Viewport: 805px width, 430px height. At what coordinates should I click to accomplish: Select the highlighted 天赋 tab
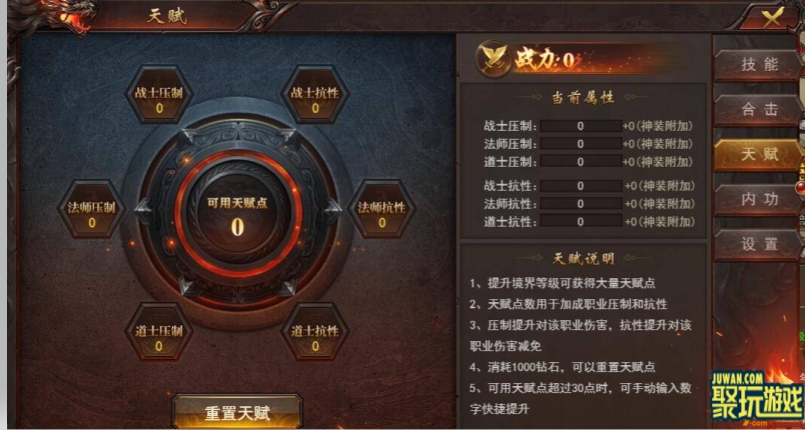point(759,154)
